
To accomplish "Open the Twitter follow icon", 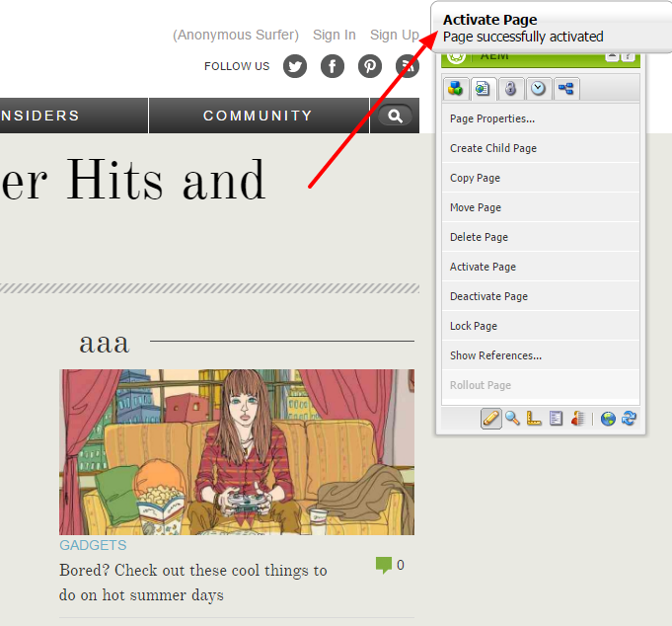I will [x=295, y=66].
